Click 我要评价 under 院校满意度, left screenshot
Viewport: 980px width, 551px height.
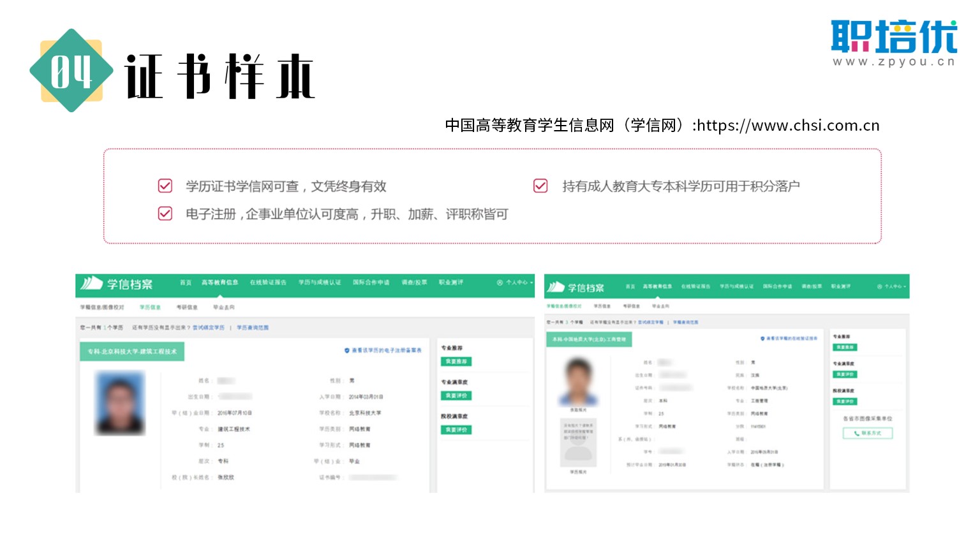coord(456,430)
